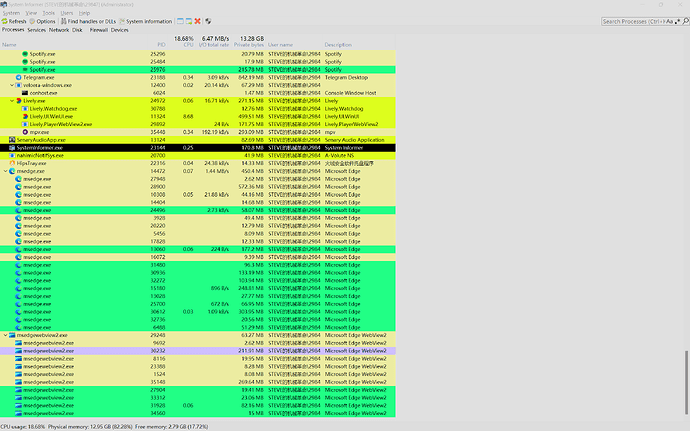Collapse the msedge.exe parent process tree

[5, 171]
